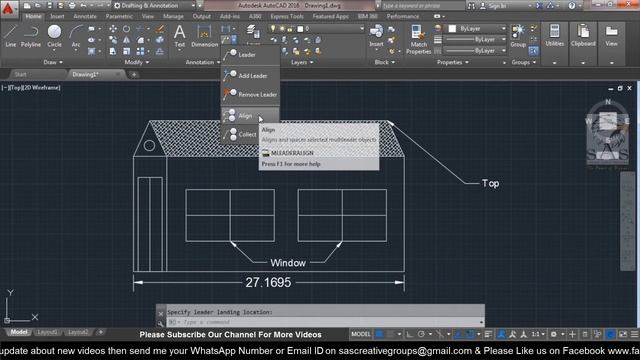
Task: Select the Align multileader menu item
Action: (x=250, y=116)
